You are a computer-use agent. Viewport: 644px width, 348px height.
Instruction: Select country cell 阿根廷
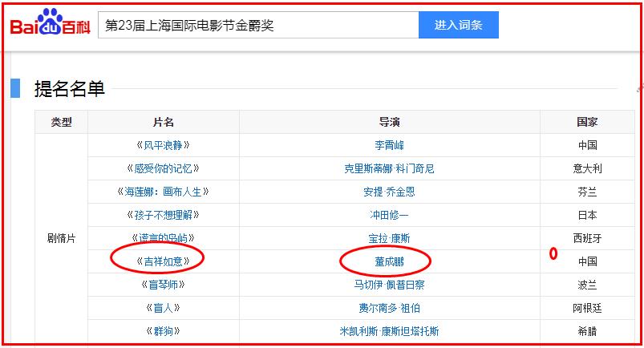pyautogui.click(x=587, y=308)
